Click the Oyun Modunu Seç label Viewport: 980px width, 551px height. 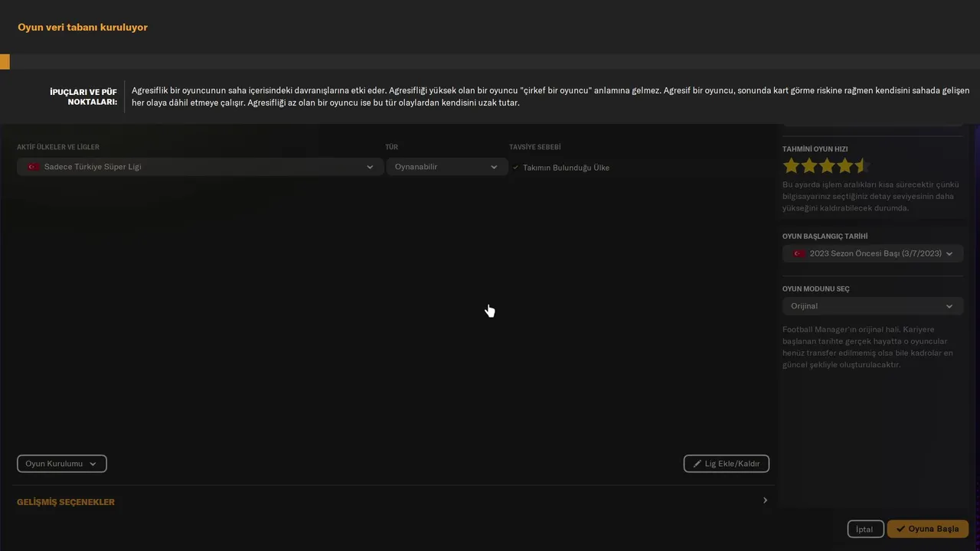tap(816, 289)
